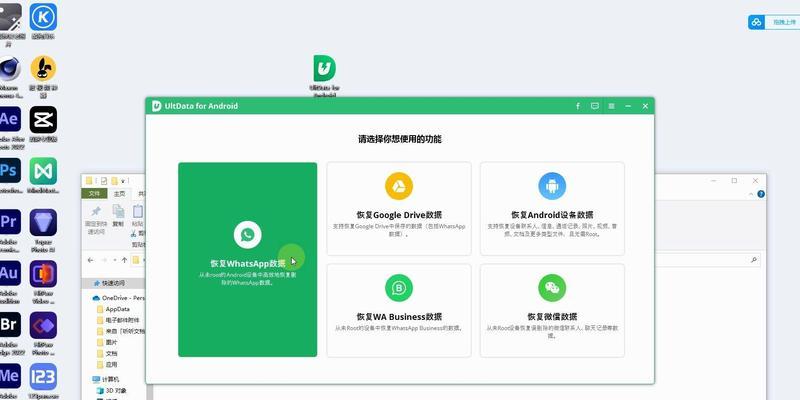Collapse the File Explorer ribbon chevron
This screenshot has width=800, height=400.
point(751,194)
